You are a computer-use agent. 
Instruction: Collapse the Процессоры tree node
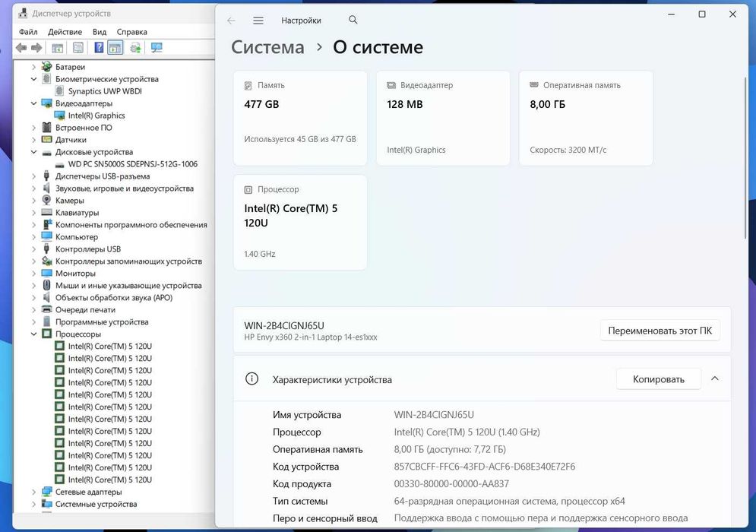tap(33, 334)
